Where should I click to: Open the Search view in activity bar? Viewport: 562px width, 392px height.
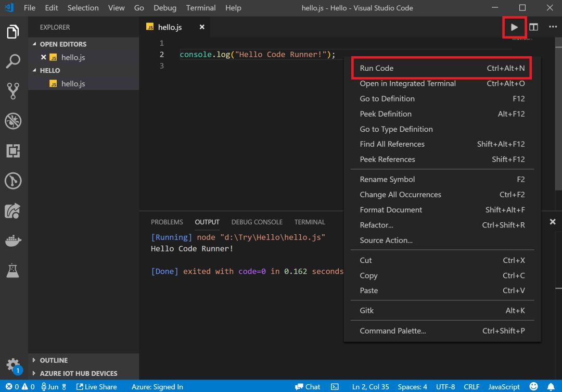tap(13, 61)
